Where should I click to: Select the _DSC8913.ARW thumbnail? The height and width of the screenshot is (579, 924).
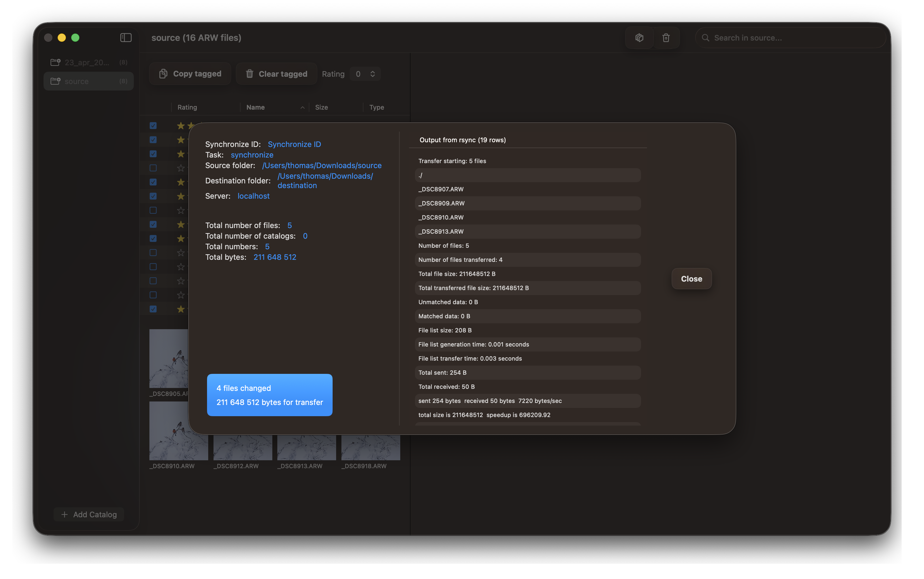pyautogui.click(x=306, y=447)
